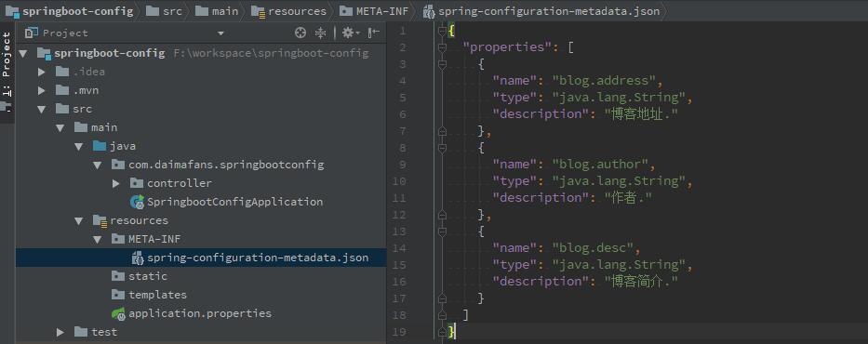Fold the blog.desc object at line 13
868x344 pixels.
click(x=442, y=232)
